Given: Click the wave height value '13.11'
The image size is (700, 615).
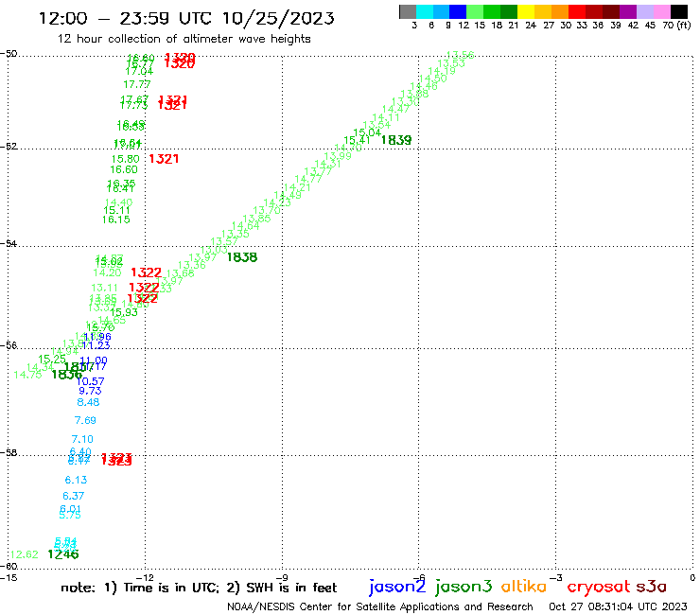Looking at the screenshot, I should (104, 288).
